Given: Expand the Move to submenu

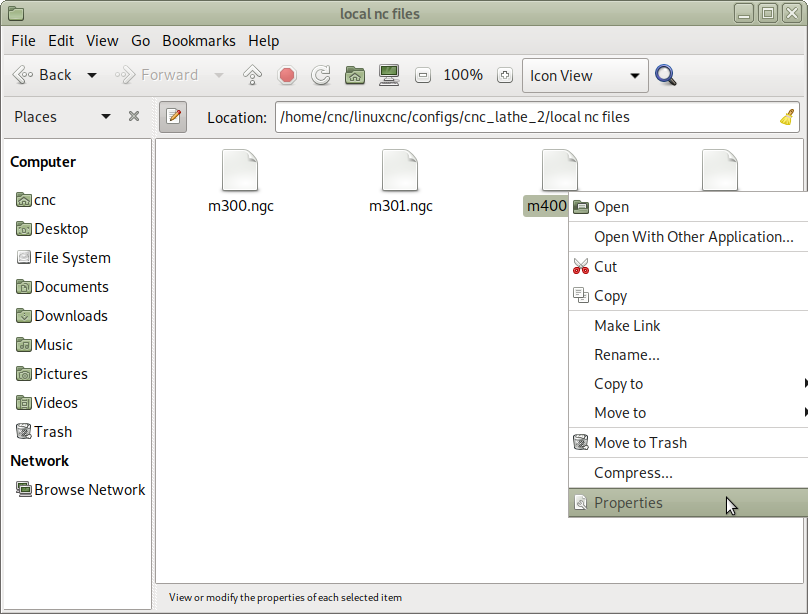Looking at the screenshot, I should [688, 413].
